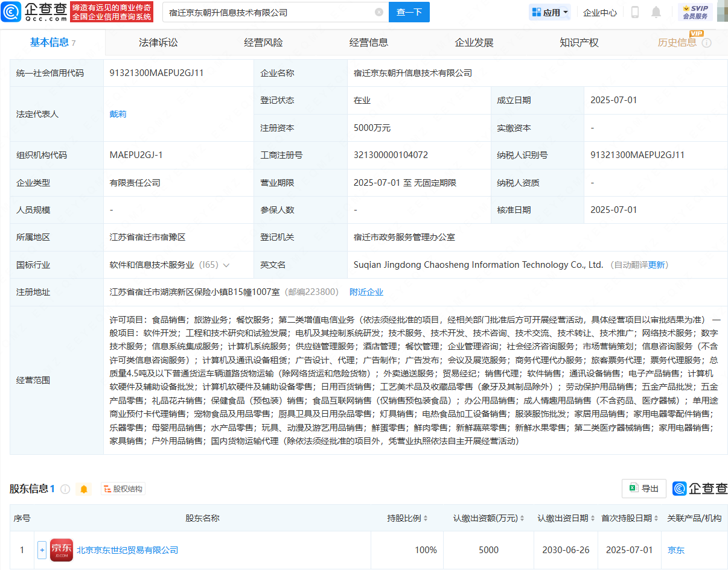Image resolution: width=728 pixels, height=570 pixels.
Task: Switch to 经营信息 tab
Action: 369,43
